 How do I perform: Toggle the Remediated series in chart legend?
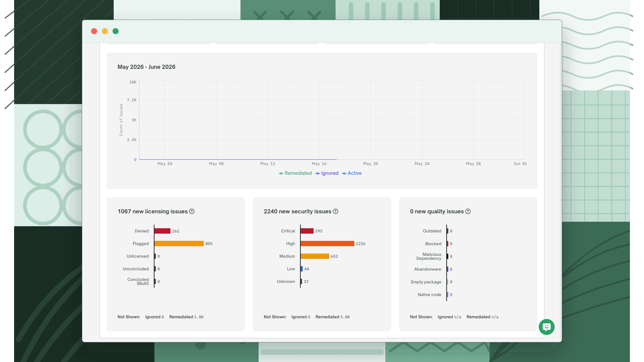(295, 173)
